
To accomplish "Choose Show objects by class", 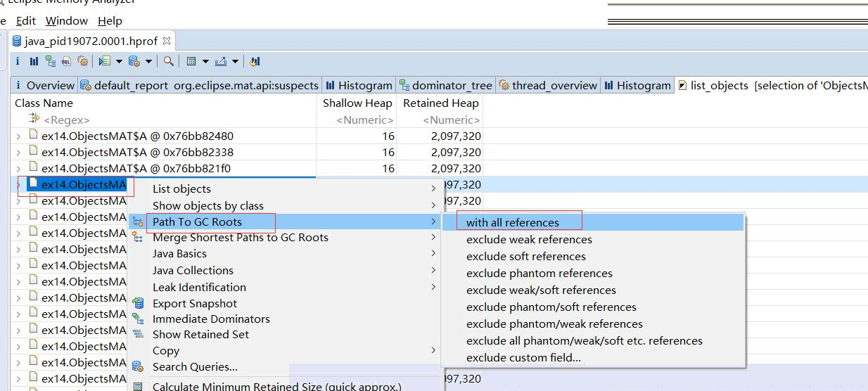I will pos(285,205).
